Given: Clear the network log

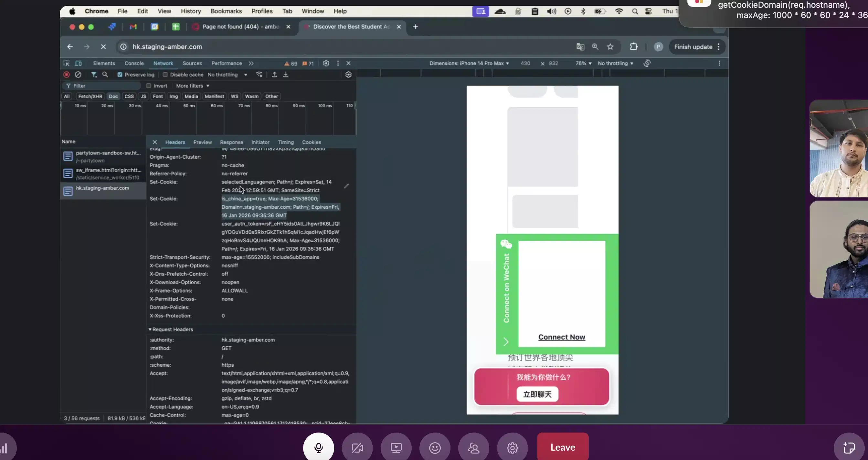Looking at the screenshot, I should 78,74.
